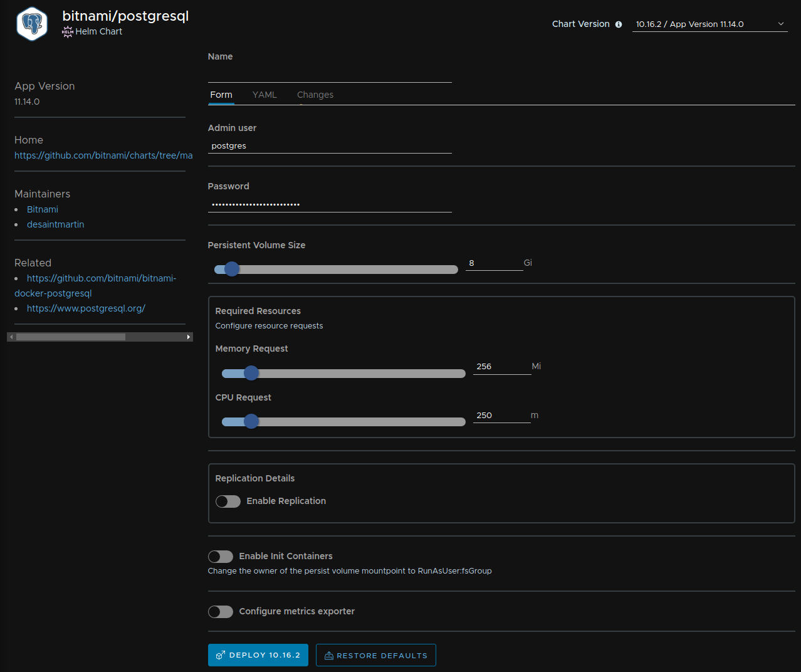Click the Persistent Volume Size value field
Image resolution: width=801 pixels, height=672 pixels.
494,263
